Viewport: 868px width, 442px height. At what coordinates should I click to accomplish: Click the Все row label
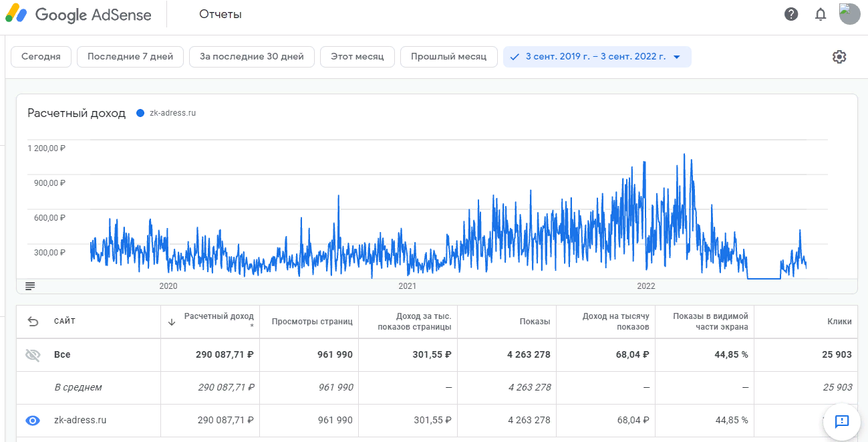click(x=62, y=354)
